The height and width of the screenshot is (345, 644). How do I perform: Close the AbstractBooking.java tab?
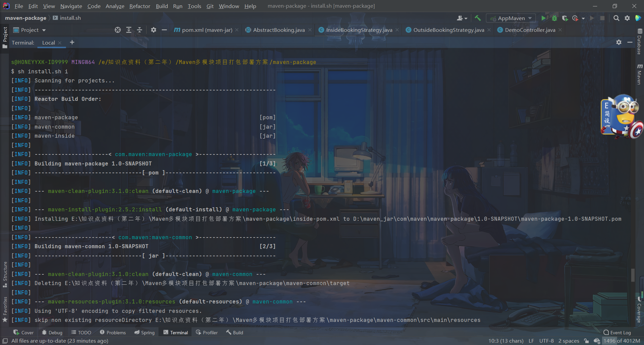(310, 30)
